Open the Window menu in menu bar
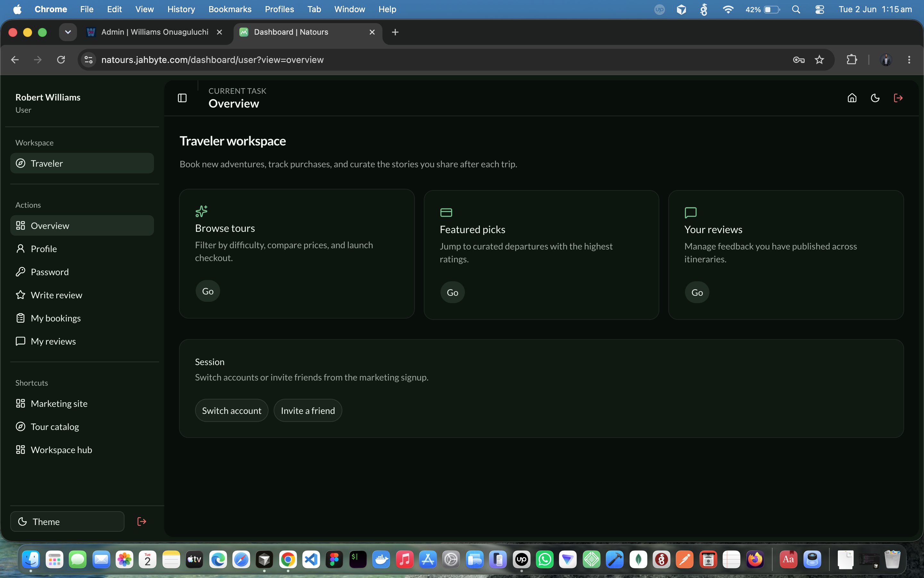 point(349,9)
